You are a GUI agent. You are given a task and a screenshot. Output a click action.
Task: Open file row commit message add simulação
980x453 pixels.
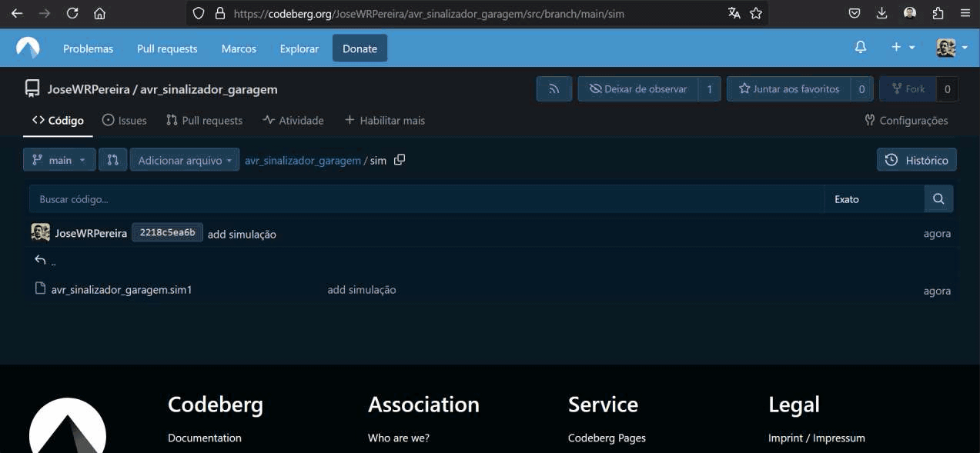[x=362, y=290]
